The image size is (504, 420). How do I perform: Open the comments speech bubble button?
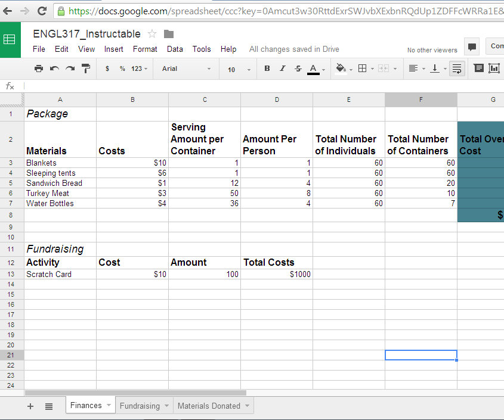[472, 46]
